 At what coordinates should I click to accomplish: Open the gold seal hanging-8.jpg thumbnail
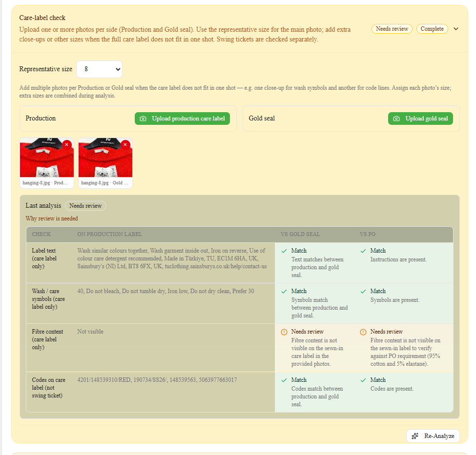105,158
